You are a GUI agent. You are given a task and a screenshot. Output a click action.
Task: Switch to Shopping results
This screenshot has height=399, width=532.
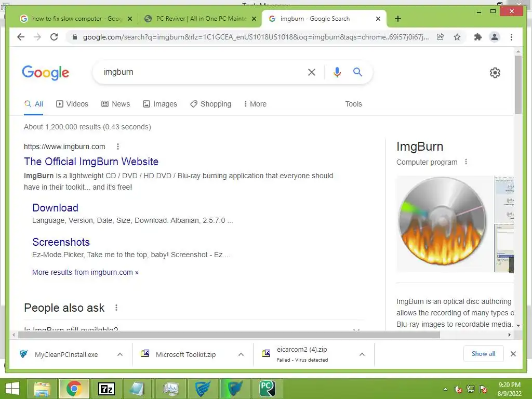(211, 104)
